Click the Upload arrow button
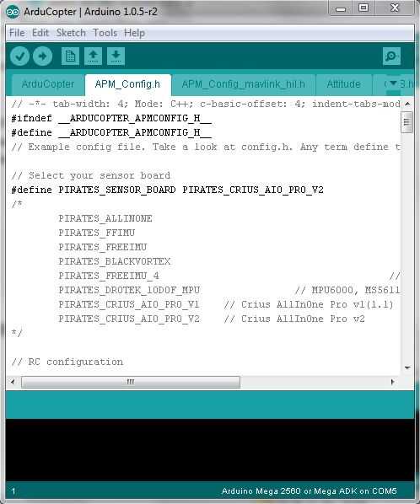 [x=42, y=56]
